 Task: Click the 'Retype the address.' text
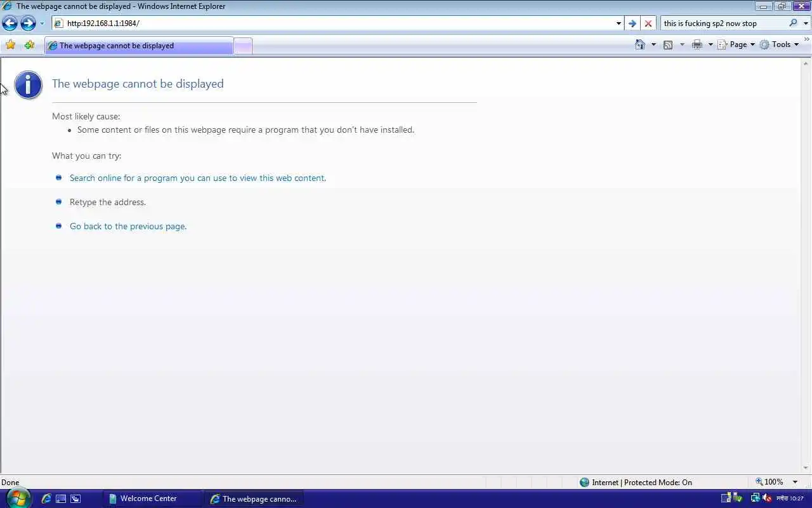click(x=108, y=202)
